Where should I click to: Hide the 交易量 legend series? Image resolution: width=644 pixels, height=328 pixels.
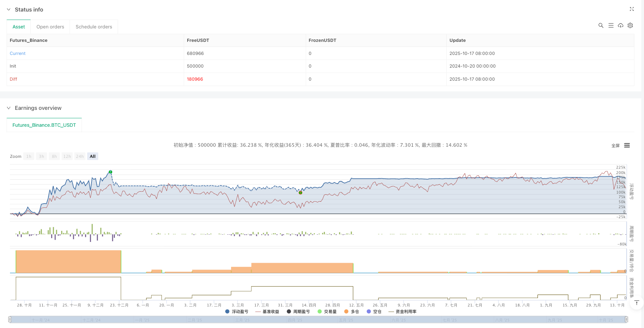click(327, 311)
